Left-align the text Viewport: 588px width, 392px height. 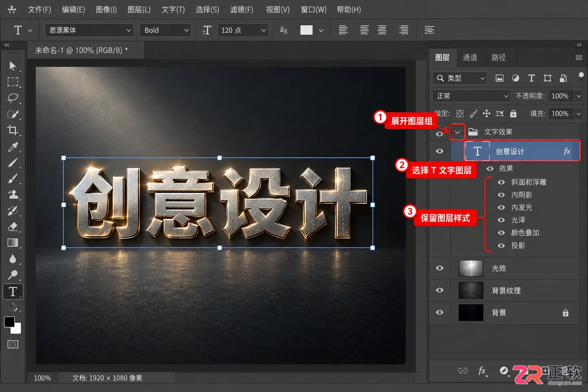343,30
